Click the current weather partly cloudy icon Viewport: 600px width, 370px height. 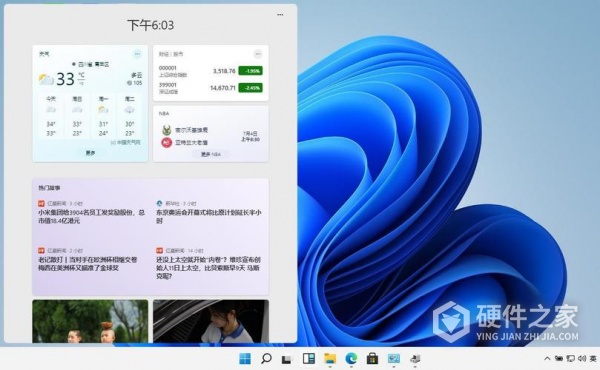pyautogui.click(x=46, y=79)
